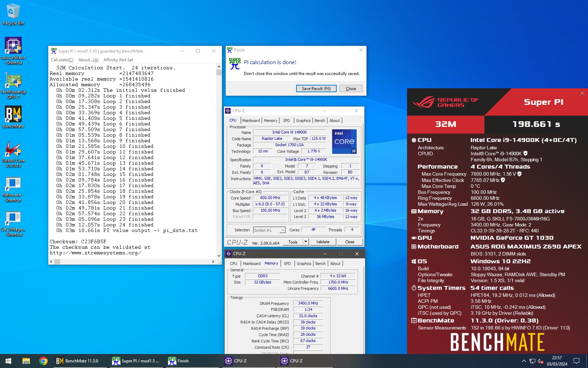The image size is (588, 368).
Task: Switch to SPD tab in upper CPU-Z
Action: [287, 121]
